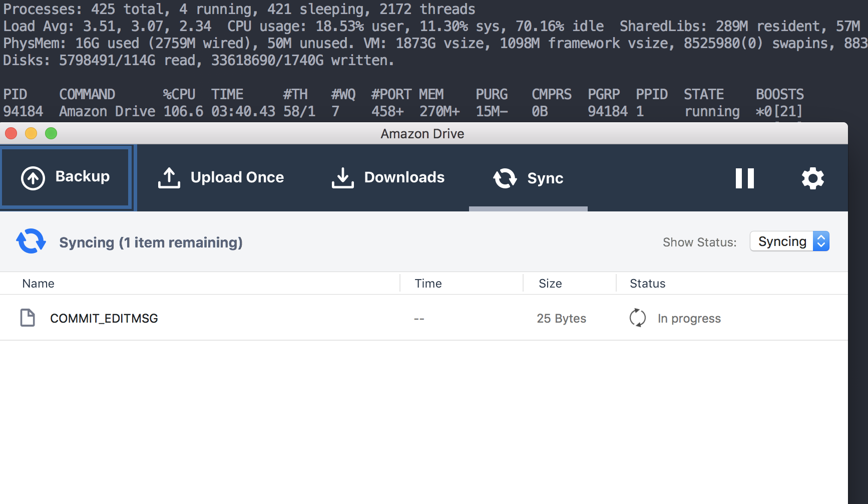This screenshot has height=504, width=868.
Task: Sort by the Status column header
Action: click(x=647, y=284)
